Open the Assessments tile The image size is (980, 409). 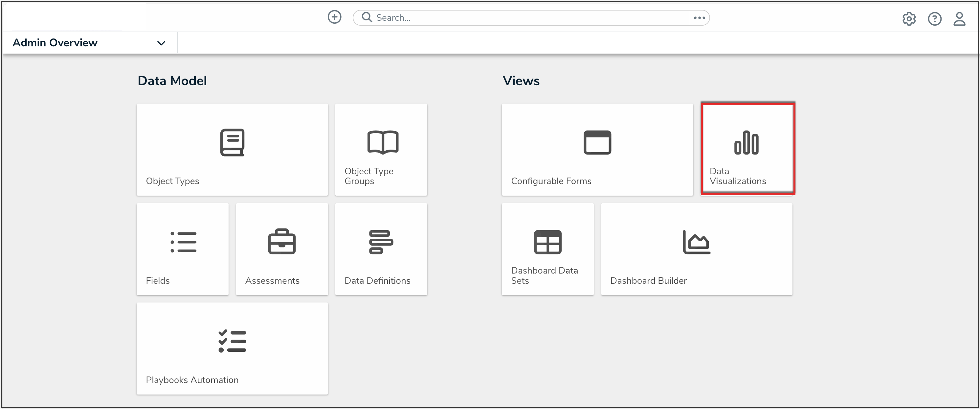coord(282,249)
